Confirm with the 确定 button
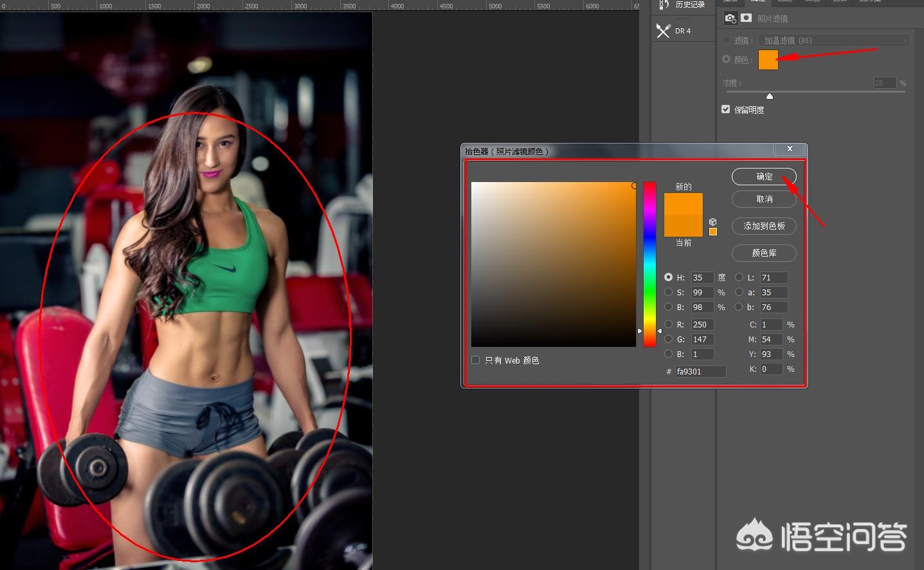924x570 pixels. click(x=764, y=176)
